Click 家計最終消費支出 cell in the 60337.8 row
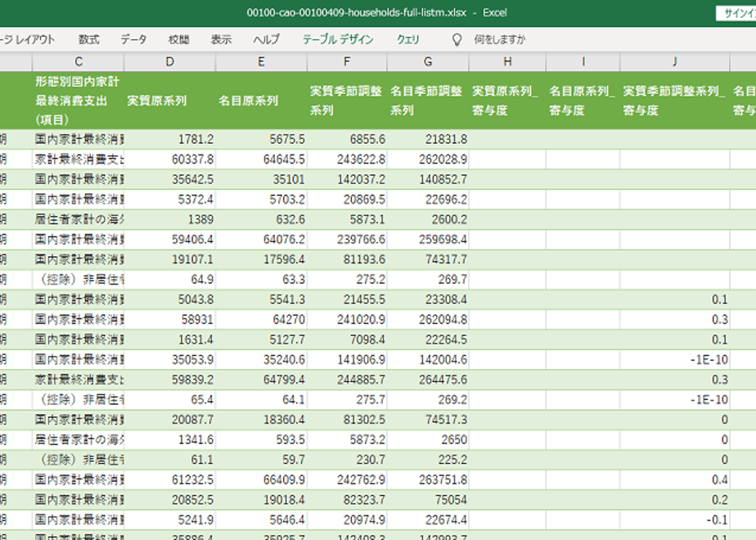The image size is (756, 540). [x=78, y=159]
